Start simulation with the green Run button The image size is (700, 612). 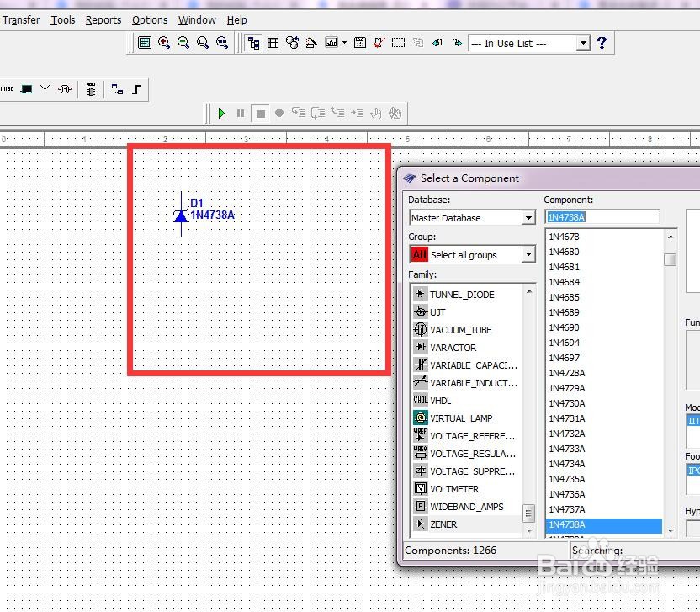pos(221,113)
